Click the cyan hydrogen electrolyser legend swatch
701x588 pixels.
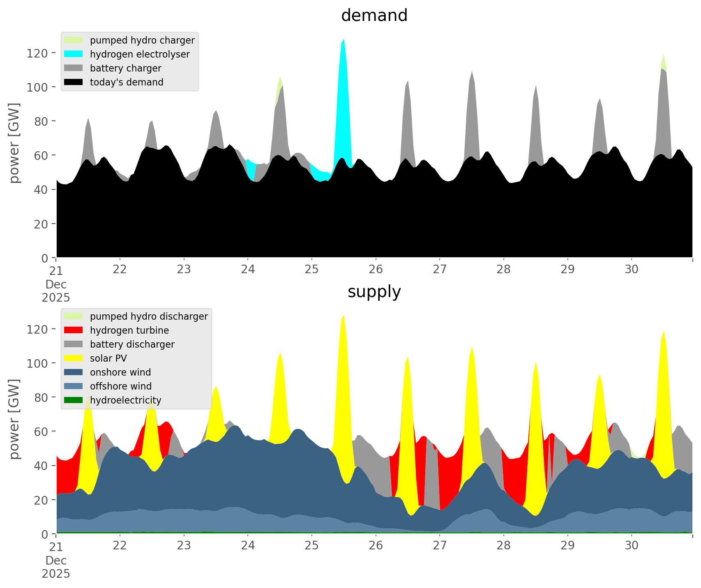74,54
